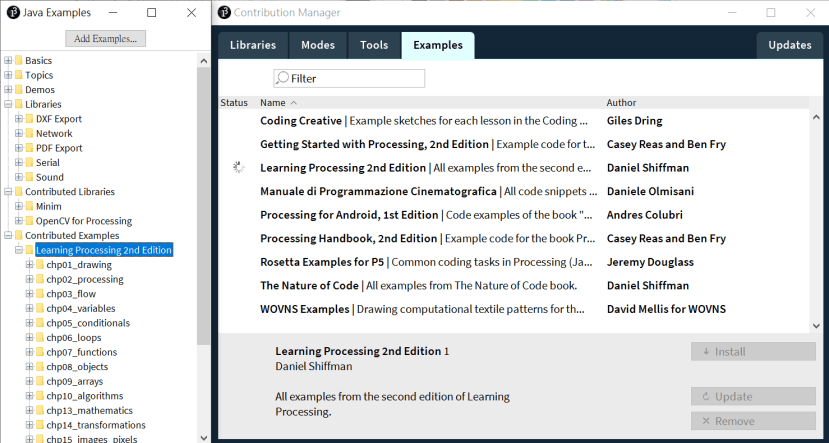Open the Updates tab
Screen dimensions: 829x443
789,45
